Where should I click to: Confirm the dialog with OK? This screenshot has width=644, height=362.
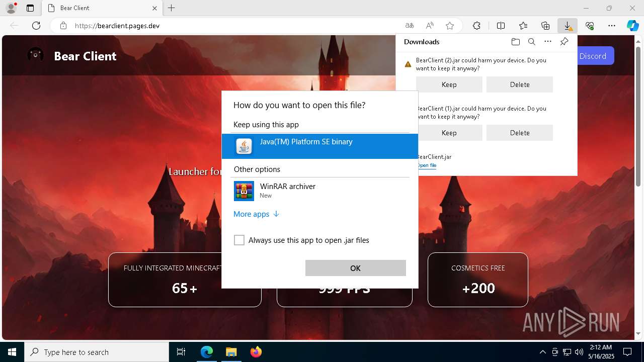[356, 268]
